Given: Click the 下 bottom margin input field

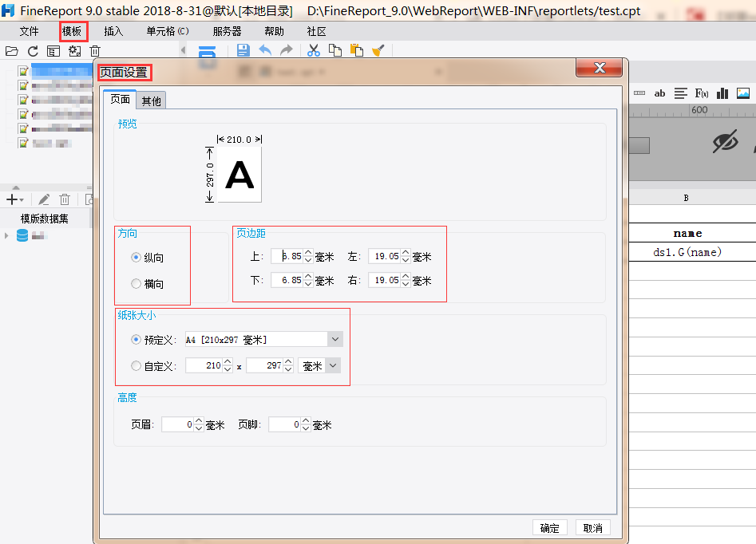Looking at the screenshot, I should pyautogui.click(x=287, y=280).
